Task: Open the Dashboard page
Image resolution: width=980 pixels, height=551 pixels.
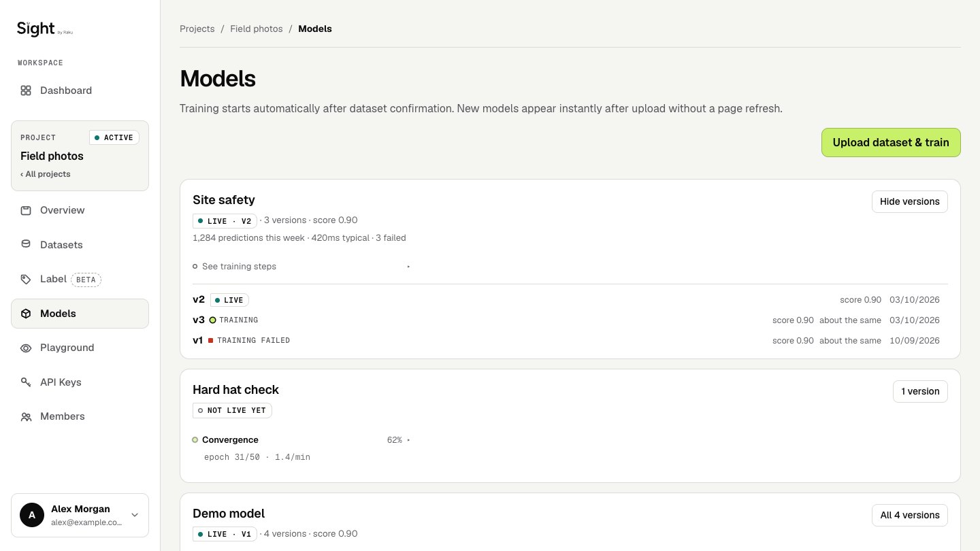Action: (x=80, y=90)
